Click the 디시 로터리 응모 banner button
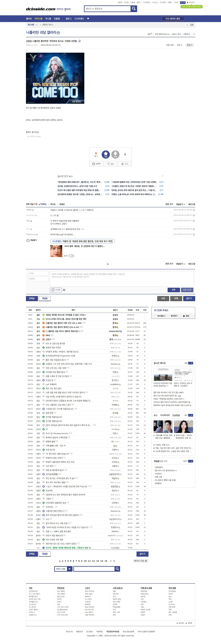Screen dimensions: 221x644 point(173,19)
